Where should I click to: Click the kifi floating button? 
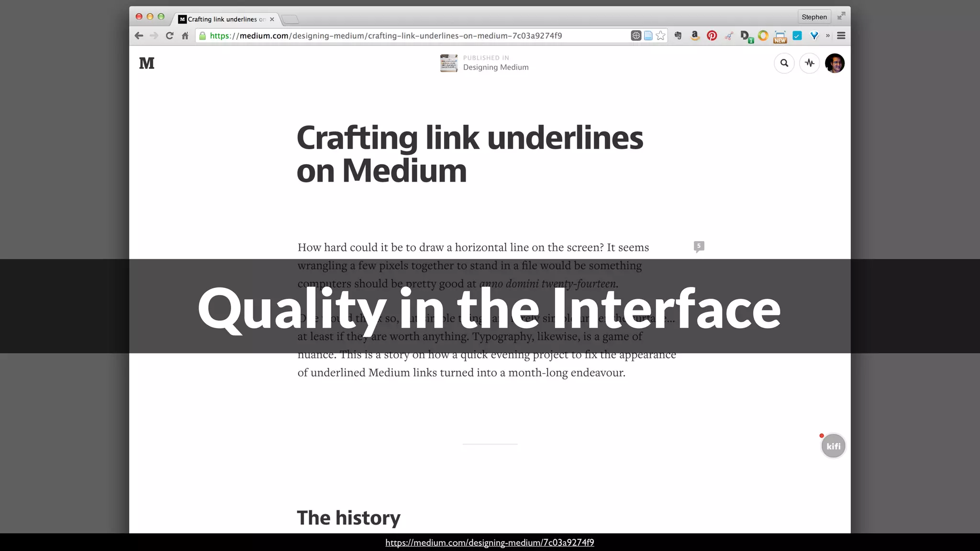pos(833,446)
